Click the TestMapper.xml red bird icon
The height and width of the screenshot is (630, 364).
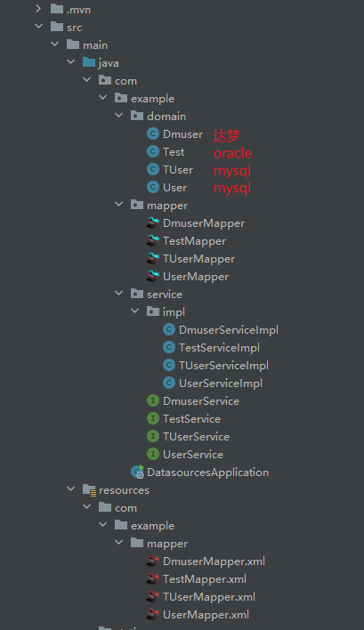pos(153,579)
